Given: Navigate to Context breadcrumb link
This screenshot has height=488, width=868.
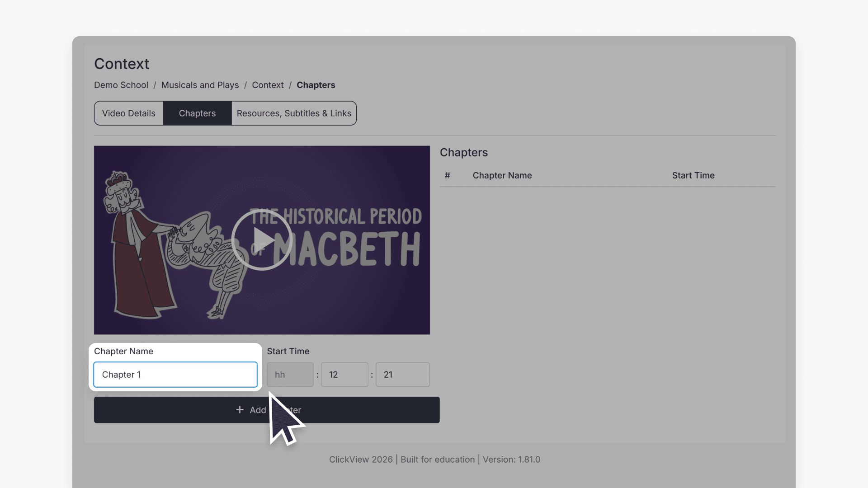Looking at the screenshot, I should click(268, 85).
